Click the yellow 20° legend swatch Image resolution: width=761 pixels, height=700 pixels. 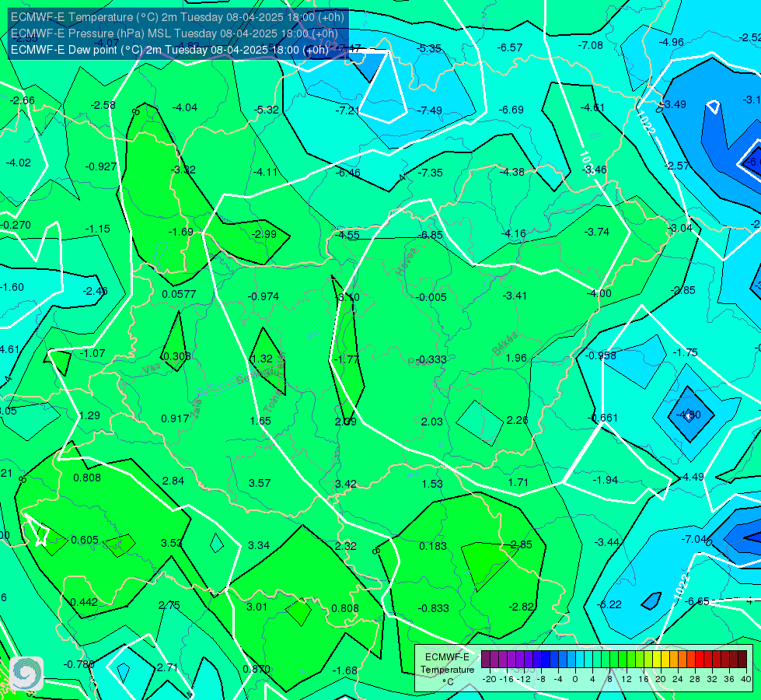(657, 660)
